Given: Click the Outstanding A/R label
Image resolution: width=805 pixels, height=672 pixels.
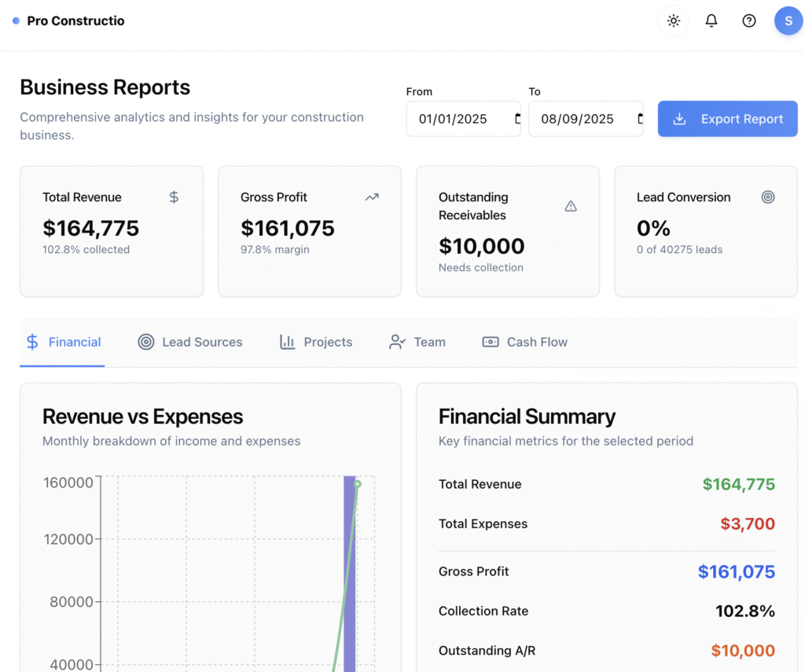Looking at the screenshot, I should (x=487, y=651).
